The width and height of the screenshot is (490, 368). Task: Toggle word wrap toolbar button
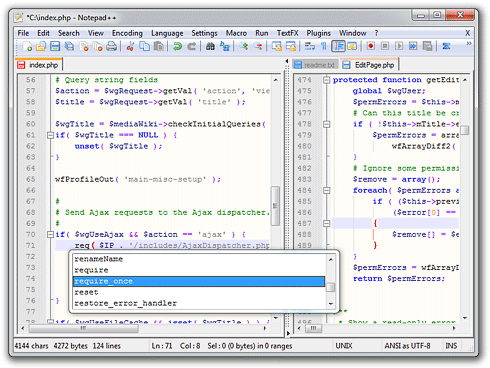tap(310, 46)
